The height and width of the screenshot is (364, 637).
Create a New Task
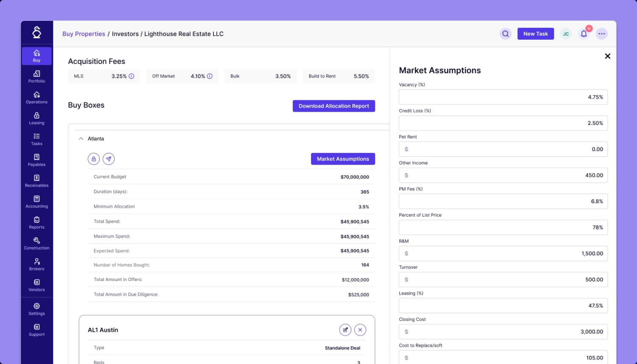point(535,33)
